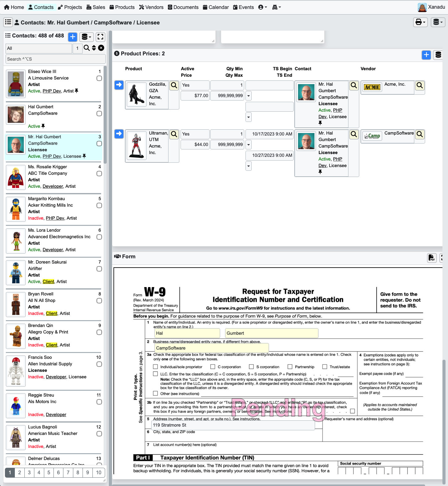Screen dimensions: 448x486
Task: Check the Mr. Hal Gumbert Licensee checkbox
Action: click(x=99, y=144)
